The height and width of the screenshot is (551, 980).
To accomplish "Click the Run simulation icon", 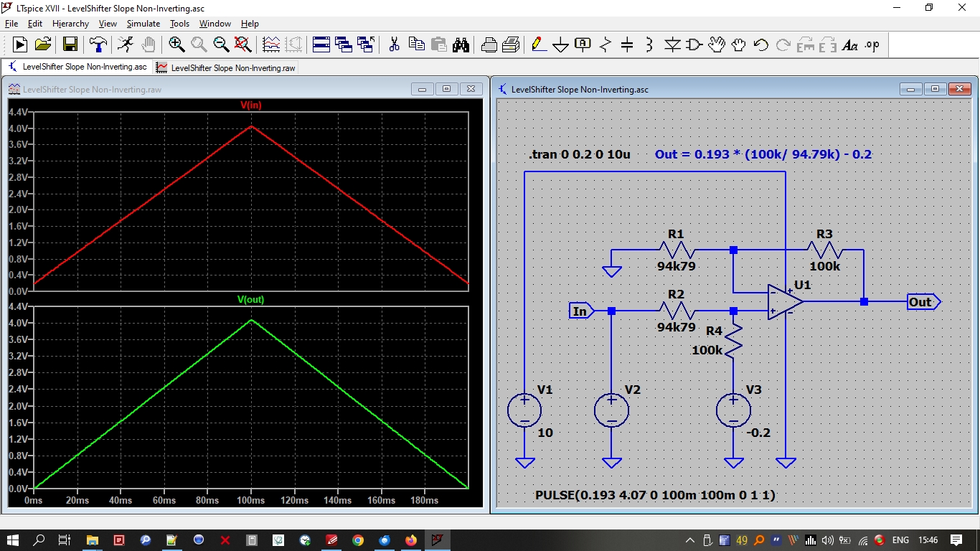I will pos(126,45).
